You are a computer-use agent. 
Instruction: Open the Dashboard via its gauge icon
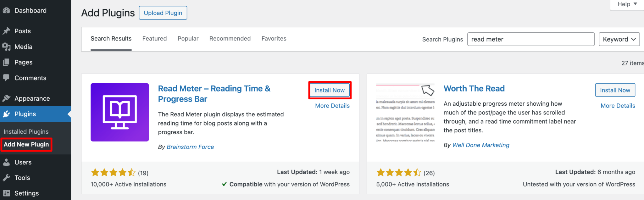pyautogui.click(x=6, y=10)
